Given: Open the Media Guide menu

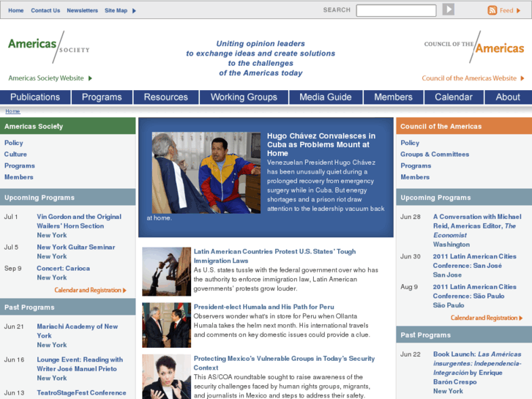Looking at the screenshot, I should [326, 97].
